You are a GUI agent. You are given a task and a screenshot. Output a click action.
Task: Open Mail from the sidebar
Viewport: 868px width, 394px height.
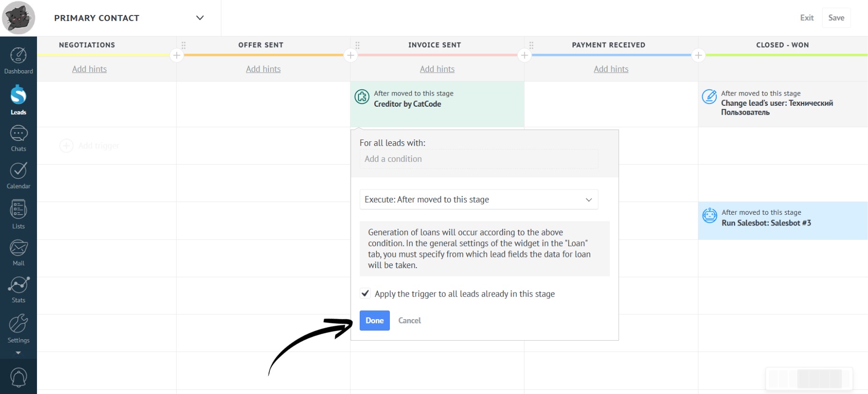pos(18,253)
